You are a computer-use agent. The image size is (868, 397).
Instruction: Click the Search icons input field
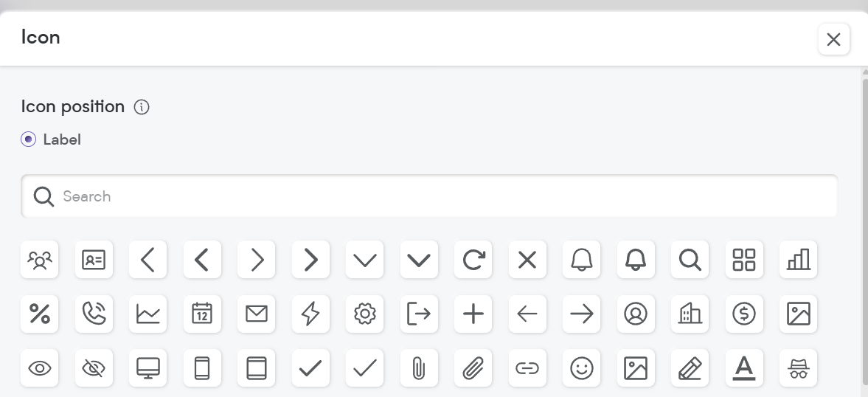pos(429,196)
